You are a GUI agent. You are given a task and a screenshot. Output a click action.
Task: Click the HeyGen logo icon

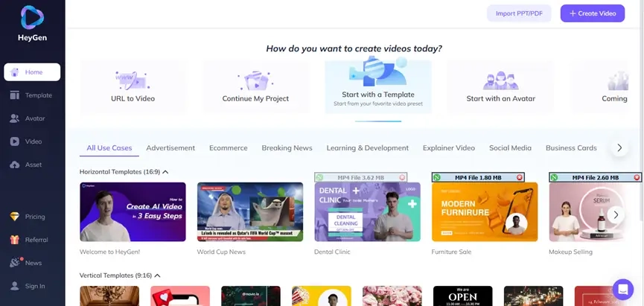32,18
